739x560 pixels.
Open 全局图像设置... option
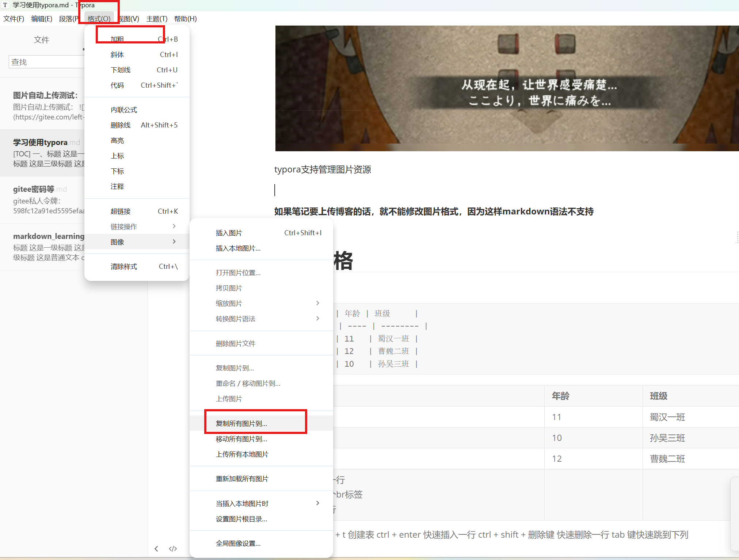(238, 544)
